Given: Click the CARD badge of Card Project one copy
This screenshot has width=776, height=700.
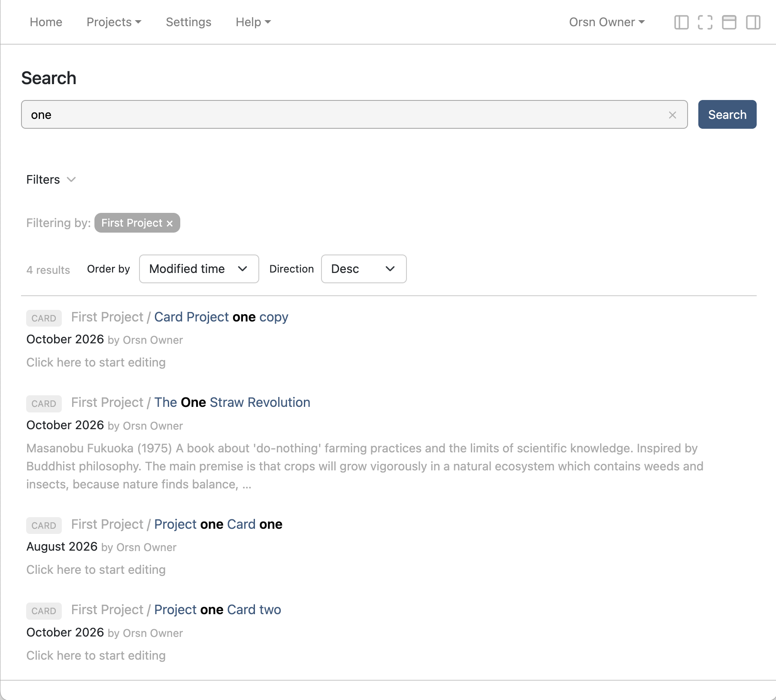Looking at the screenshot, I should tap(44, 318).
